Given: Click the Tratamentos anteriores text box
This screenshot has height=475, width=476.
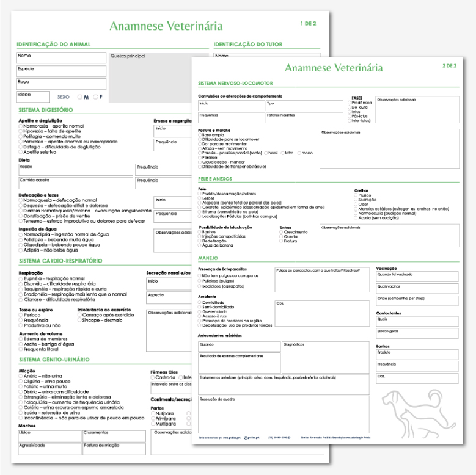Looking at the screenshot, I should 284,384.
